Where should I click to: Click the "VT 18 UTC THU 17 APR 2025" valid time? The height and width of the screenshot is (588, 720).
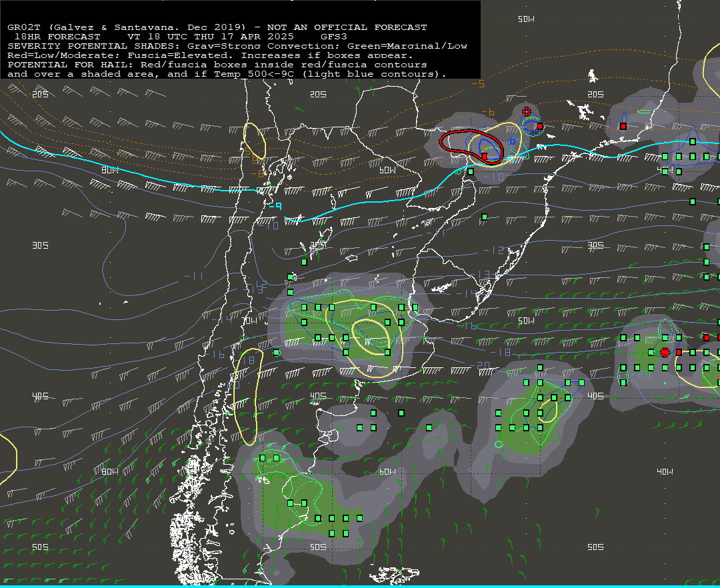211,37
